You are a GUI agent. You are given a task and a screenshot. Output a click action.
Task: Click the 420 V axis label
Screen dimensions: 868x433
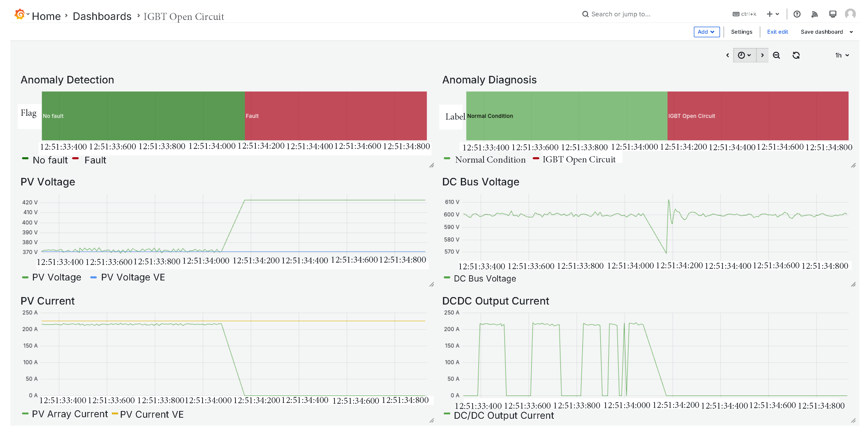[x=30, y=202]
